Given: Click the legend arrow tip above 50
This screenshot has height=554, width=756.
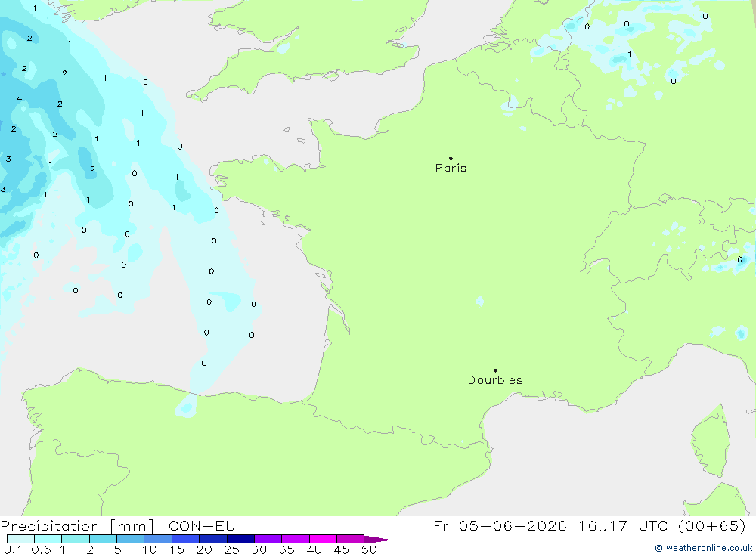Looking at the screenshot, I should click(x=378, y=539).
